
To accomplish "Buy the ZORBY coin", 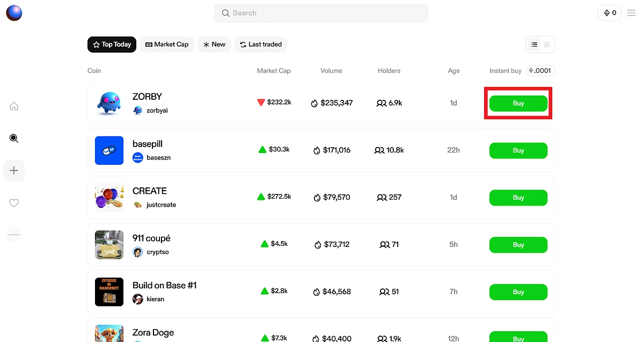I will click(518, 103).
